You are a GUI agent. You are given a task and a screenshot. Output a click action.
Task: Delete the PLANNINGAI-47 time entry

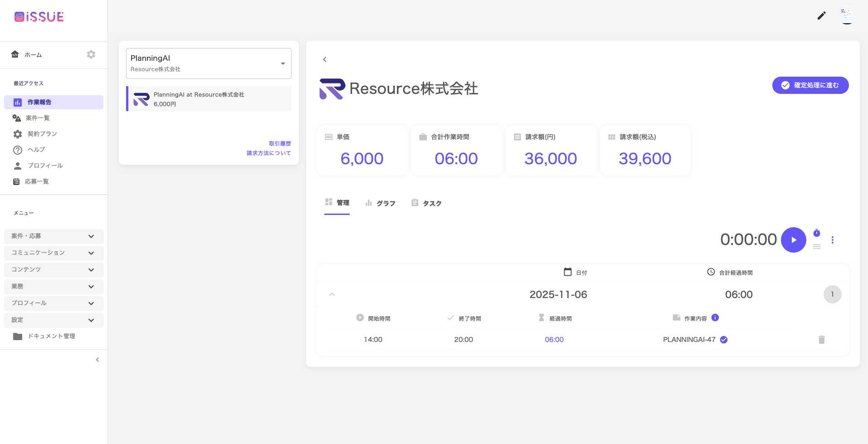click(x=821, y=340)
